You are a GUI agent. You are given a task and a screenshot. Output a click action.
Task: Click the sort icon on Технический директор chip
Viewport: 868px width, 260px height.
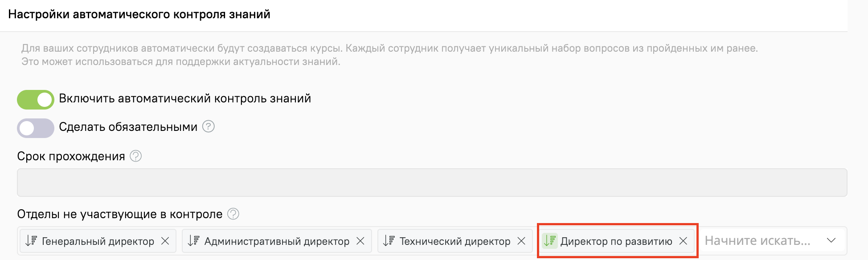(389, 241)
